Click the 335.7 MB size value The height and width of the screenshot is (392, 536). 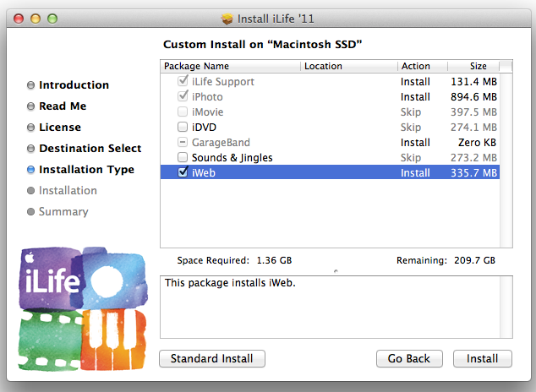473,173
